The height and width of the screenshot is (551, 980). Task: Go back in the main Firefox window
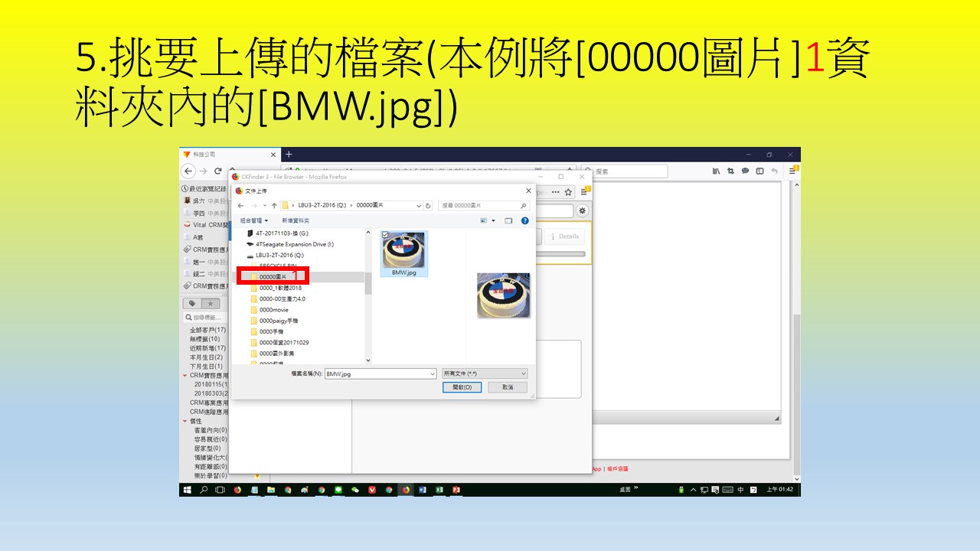(189, 171)
